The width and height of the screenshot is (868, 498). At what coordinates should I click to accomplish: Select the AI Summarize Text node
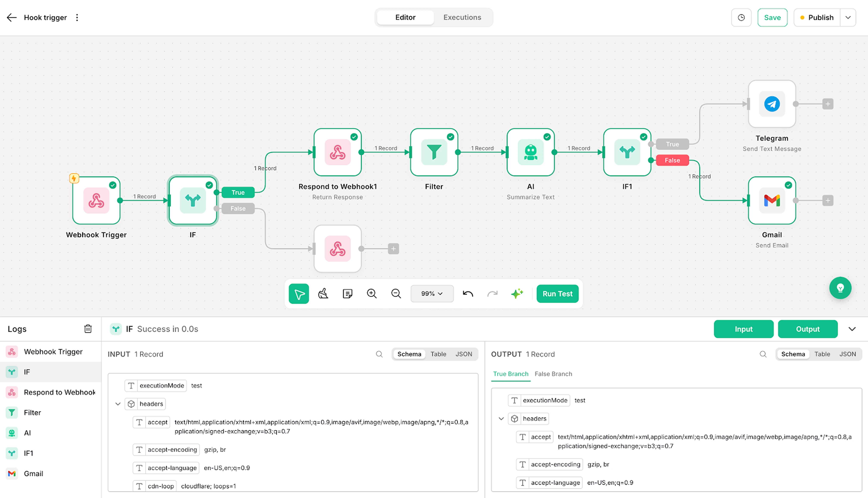(x=531, y=152)
